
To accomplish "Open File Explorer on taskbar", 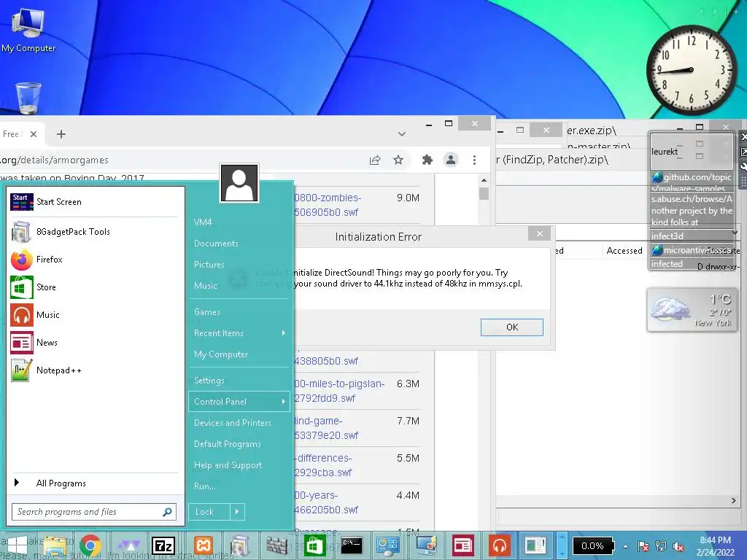I will [54, 545].
